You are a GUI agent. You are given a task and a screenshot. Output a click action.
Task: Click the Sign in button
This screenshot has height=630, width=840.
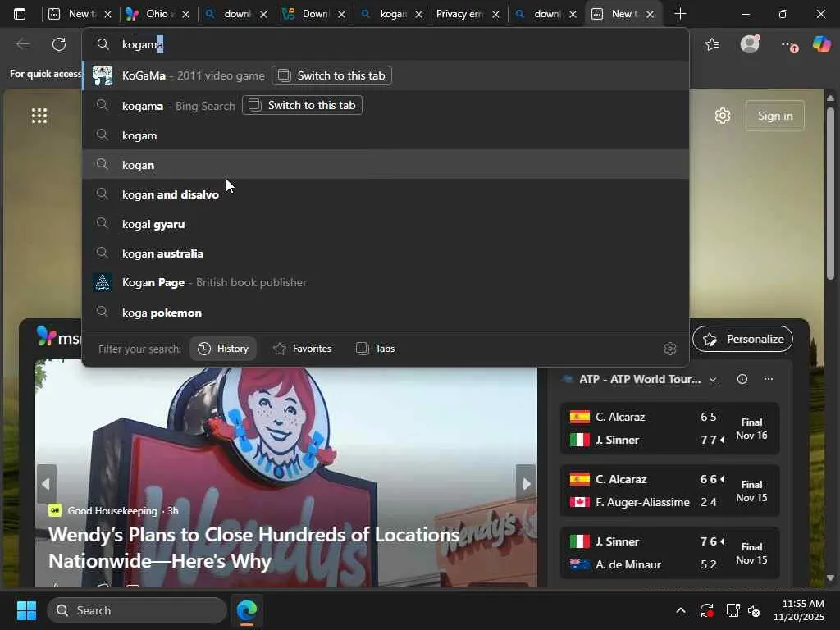pyautogui.click(x=775, y=116)
